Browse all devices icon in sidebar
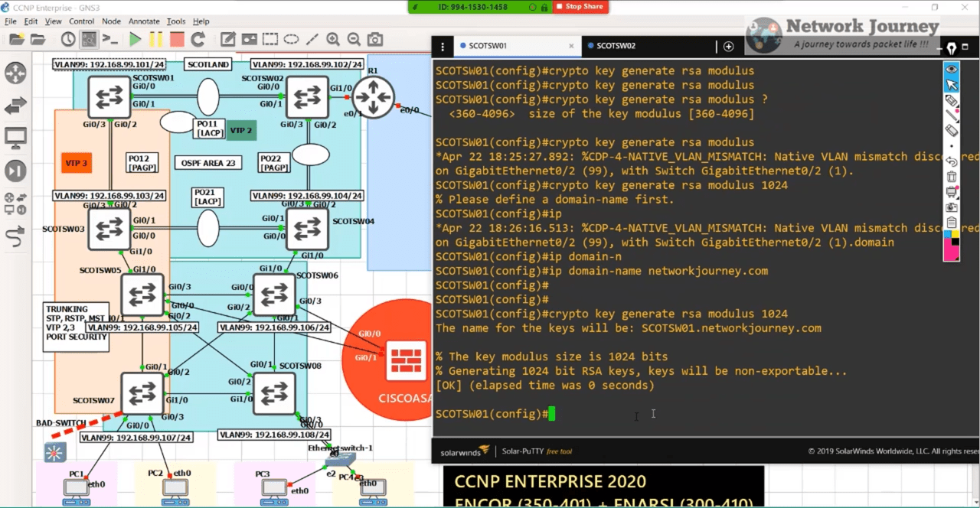 point(15,204)
